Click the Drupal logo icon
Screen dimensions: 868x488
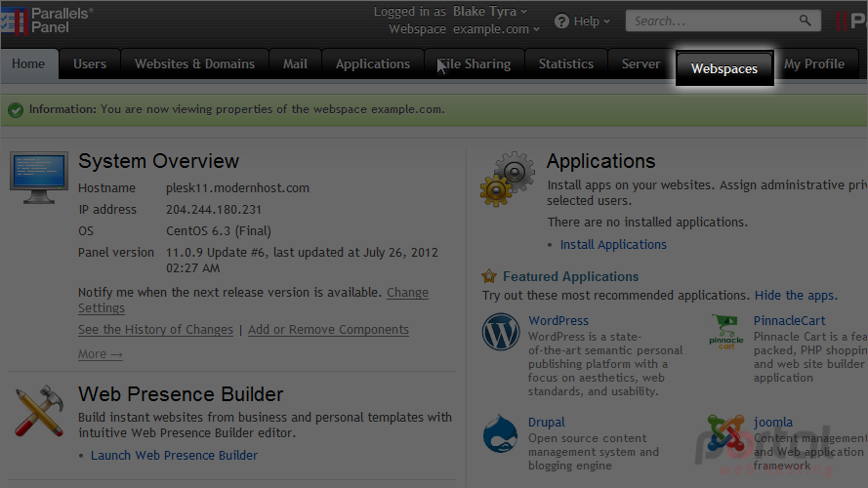coord(500,433)
